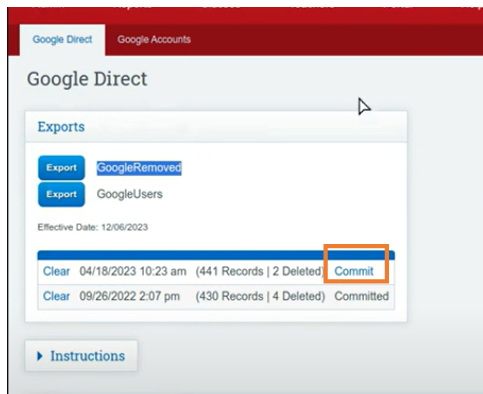Switch to the Google Direct tab
This screenshot has width=483, height=394.
coord(62,39)
